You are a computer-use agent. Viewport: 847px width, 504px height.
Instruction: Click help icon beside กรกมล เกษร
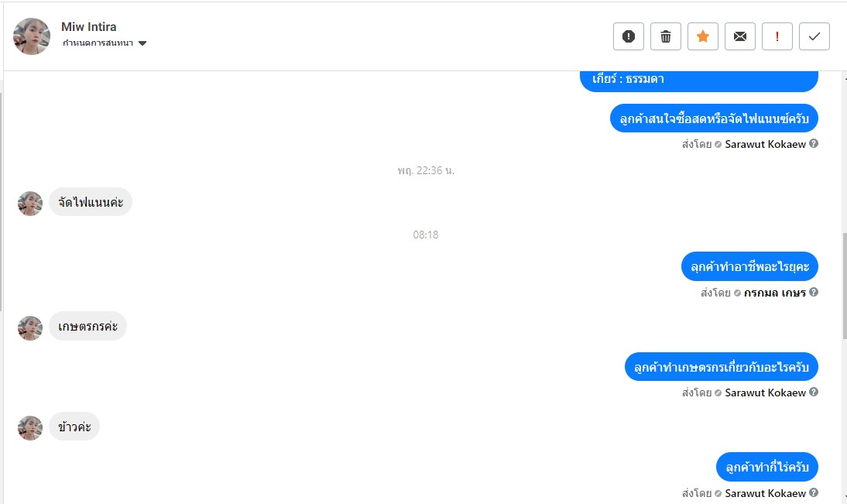tap(814, 292)
